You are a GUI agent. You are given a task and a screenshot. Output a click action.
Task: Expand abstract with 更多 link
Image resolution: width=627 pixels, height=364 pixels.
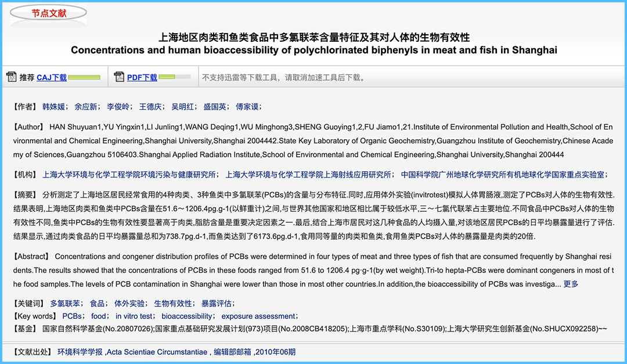tap(571, 284)
